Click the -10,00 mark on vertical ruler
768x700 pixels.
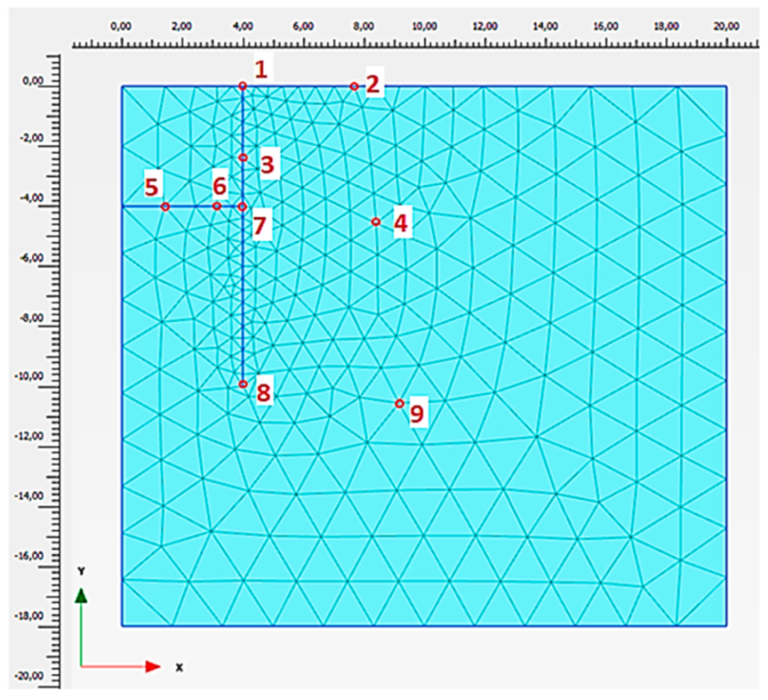point(30,377)
